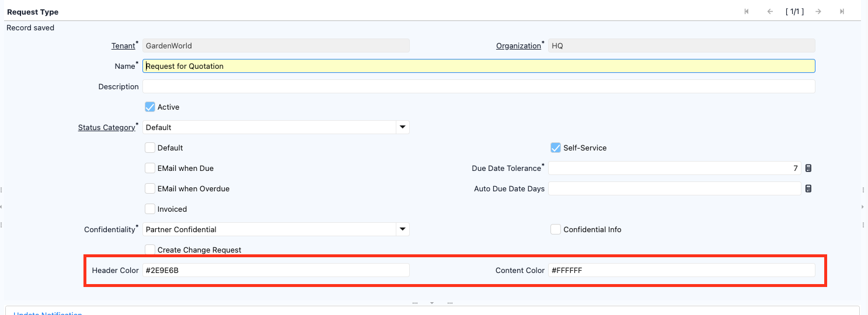
Task: Click the Name input field
Action: 479,66
